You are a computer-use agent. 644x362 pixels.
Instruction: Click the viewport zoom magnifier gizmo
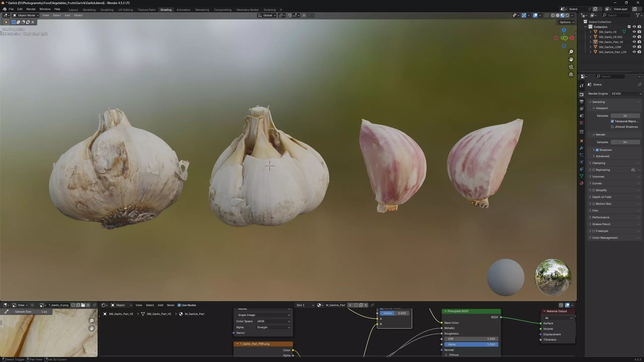coord(571,52)
